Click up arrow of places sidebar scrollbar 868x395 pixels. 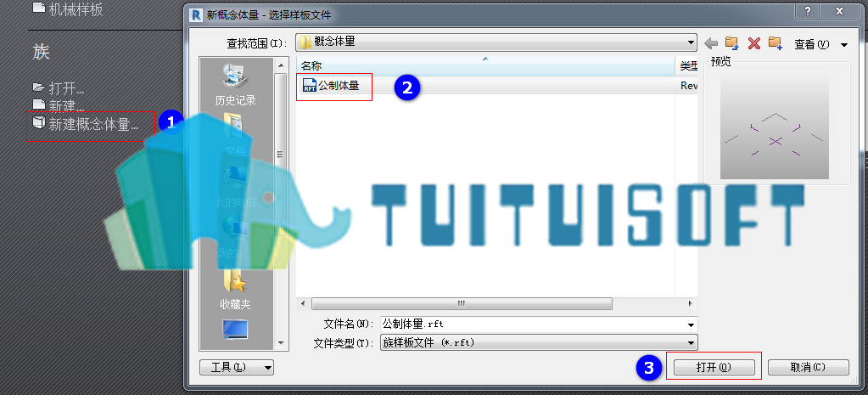(x=280, y=65)
